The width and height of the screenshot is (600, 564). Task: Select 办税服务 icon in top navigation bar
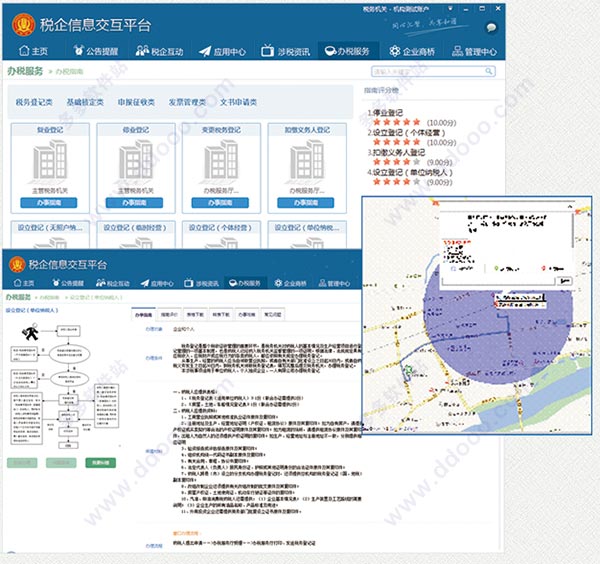point(330,51)
